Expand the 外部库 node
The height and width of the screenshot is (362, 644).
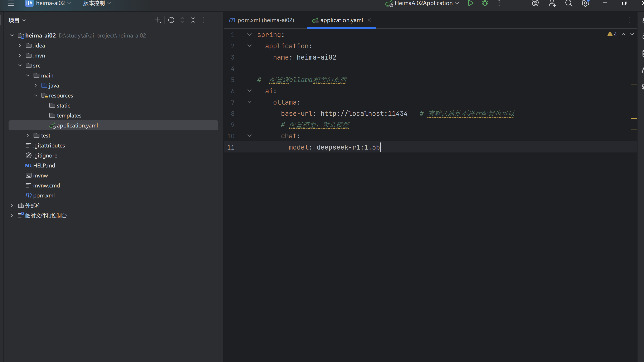(12, 205)
